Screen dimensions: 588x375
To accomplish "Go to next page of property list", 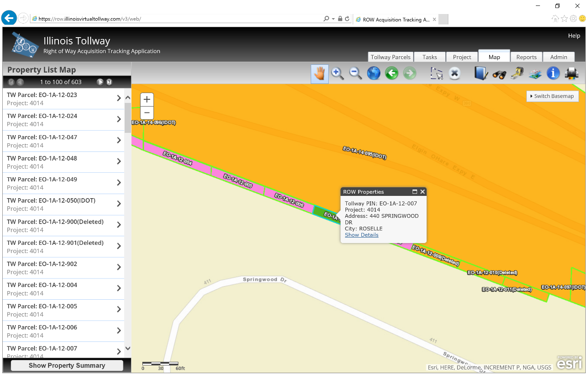I will (x=100, y=82).
